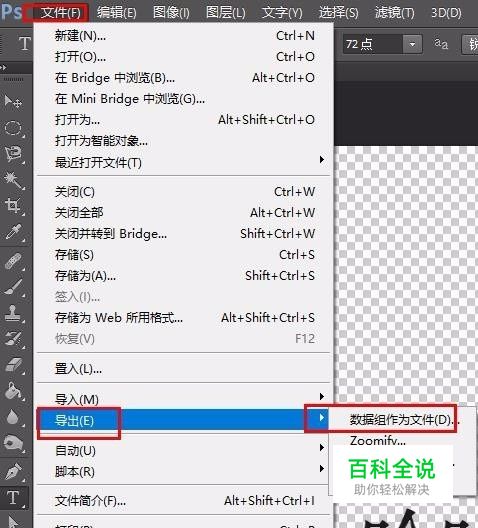Select the Polygonal Lasso tool

pos(13,154)
